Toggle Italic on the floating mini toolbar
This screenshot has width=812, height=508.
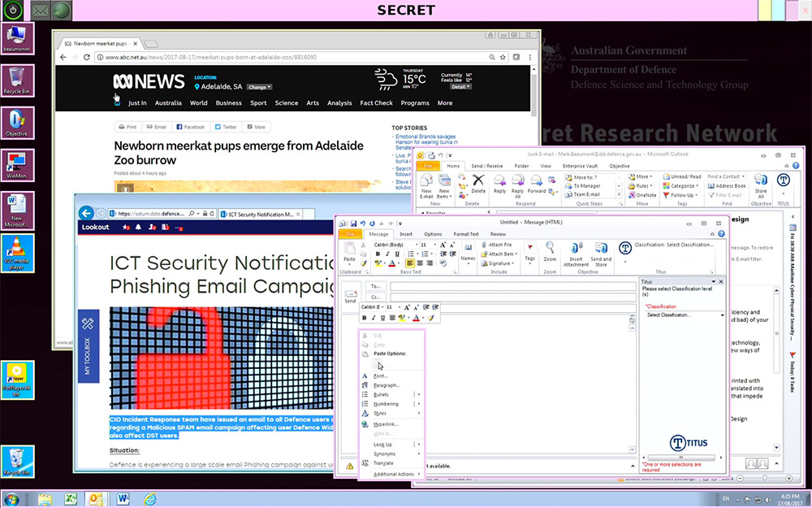point(374,318)
